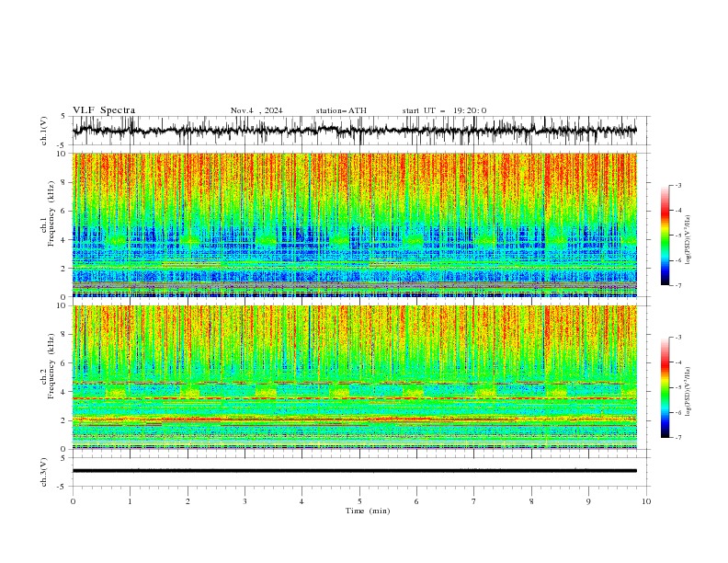Select the upper color bar's log(PSD) label
Image resolution: width=728 pixels, height=563 pixels.
(x=688, y=240)
